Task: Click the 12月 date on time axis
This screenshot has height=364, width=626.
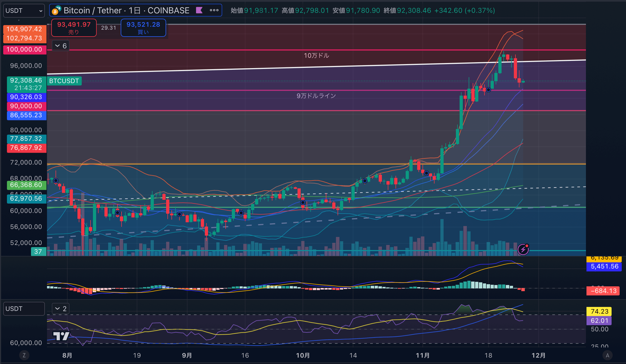Action: point(538,355)
